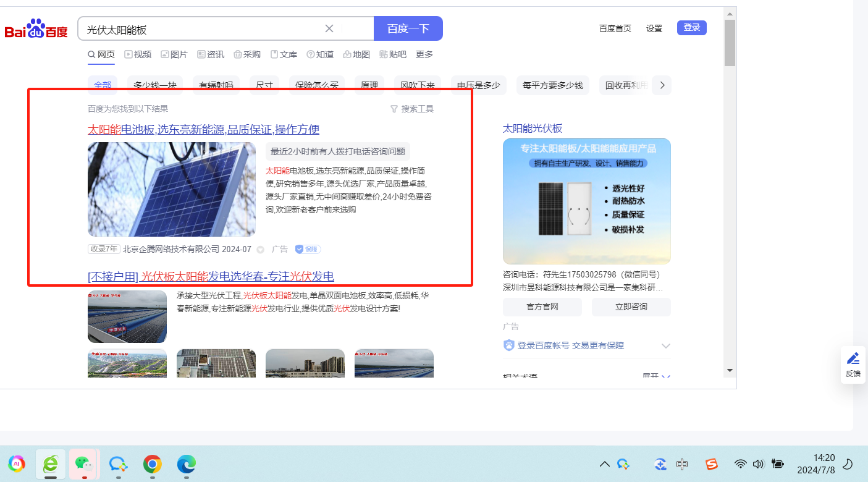Switch to the 地图 tab
Image resolution: width=868 pixels, height=482 pixels.
click(356, 54)
